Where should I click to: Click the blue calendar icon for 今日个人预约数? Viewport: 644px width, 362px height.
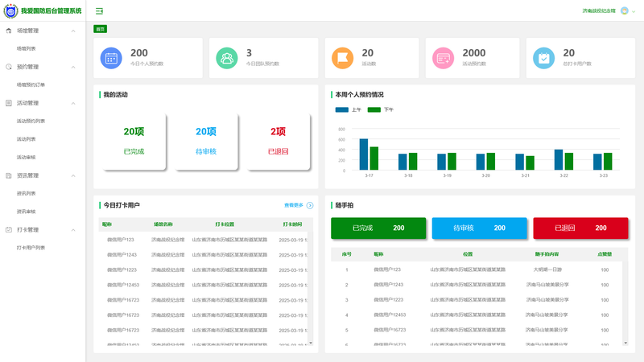click(x=111, y=58)
